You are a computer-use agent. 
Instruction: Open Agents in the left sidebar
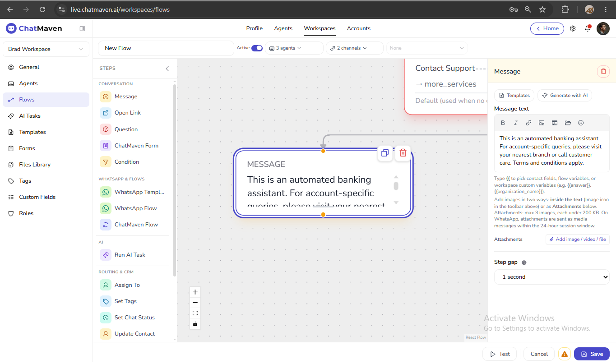click(46, 83)
